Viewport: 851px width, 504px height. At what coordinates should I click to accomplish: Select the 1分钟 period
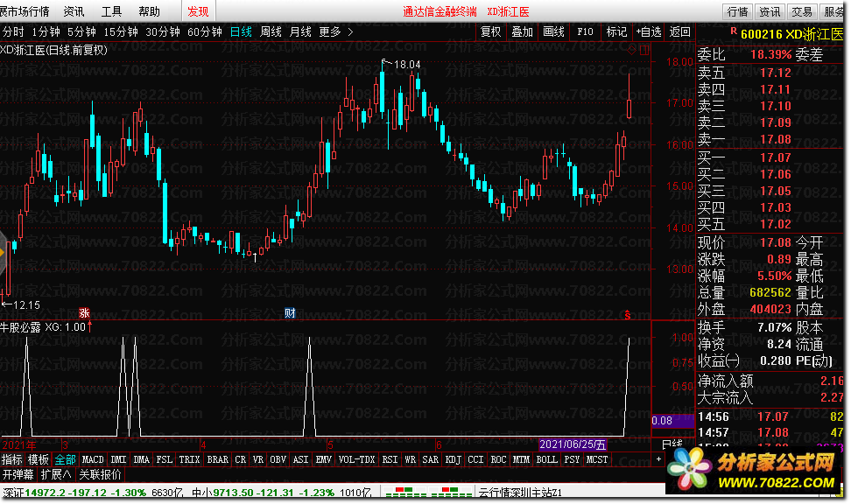coord(46,32)
